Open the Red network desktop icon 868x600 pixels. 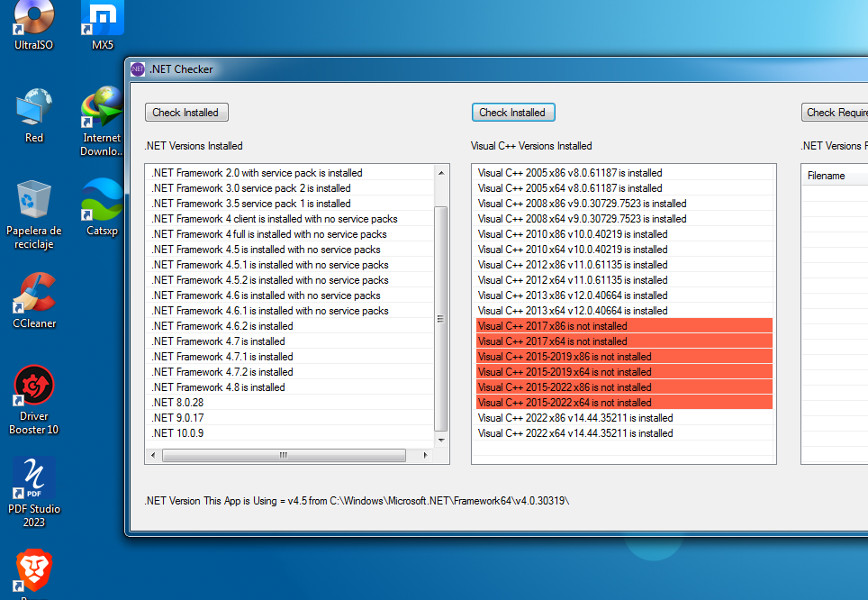(x=34, y=115)
